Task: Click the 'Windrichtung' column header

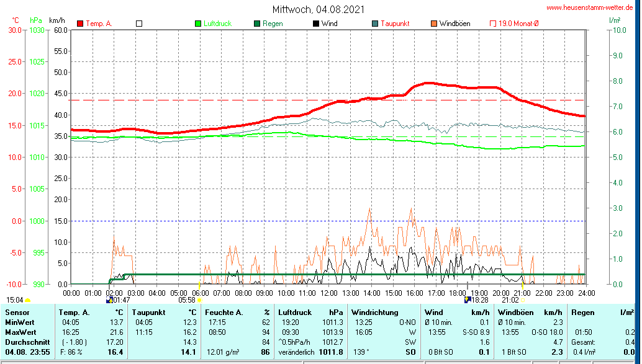Action: point(374,313)
